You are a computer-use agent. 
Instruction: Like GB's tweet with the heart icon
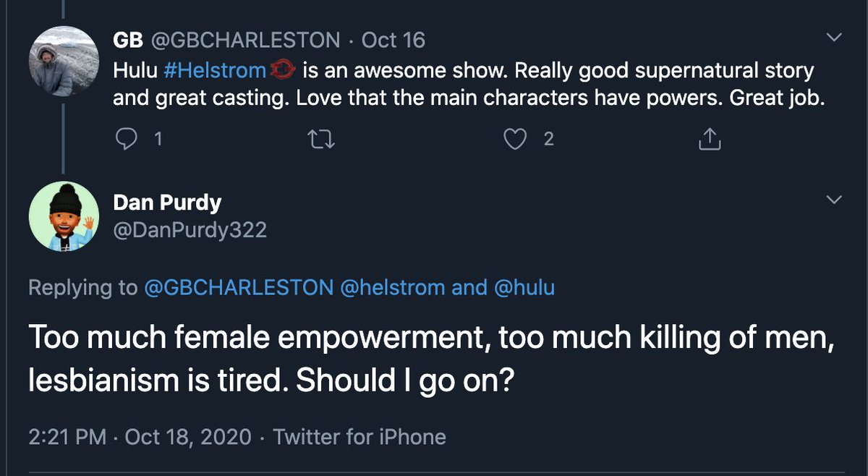[514, 140]
